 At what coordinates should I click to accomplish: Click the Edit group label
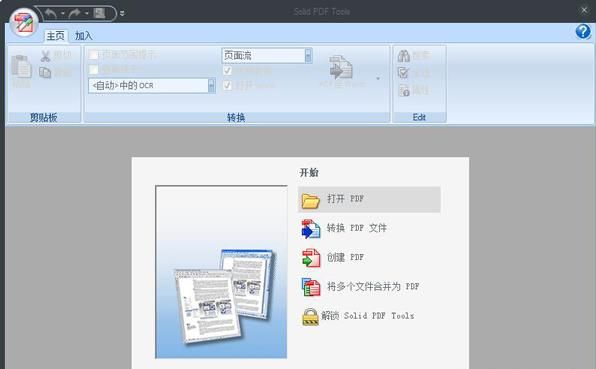pyautogui.click(x=419, y=117)
